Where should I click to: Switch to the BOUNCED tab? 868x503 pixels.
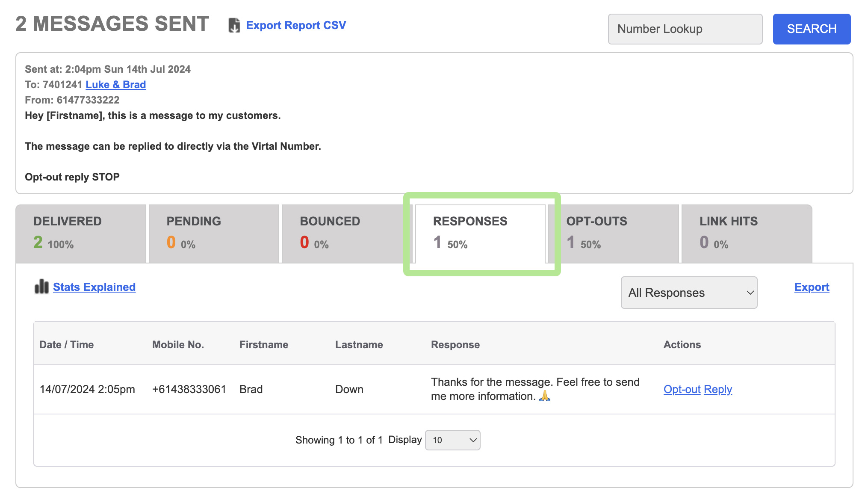(x=346, y=234)
